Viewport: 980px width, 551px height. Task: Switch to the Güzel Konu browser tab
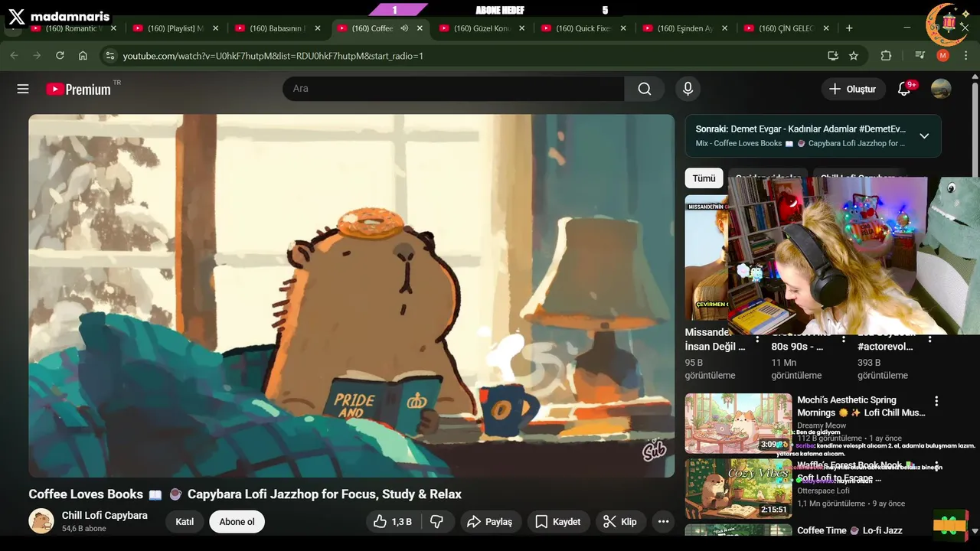tap(482, 28)
